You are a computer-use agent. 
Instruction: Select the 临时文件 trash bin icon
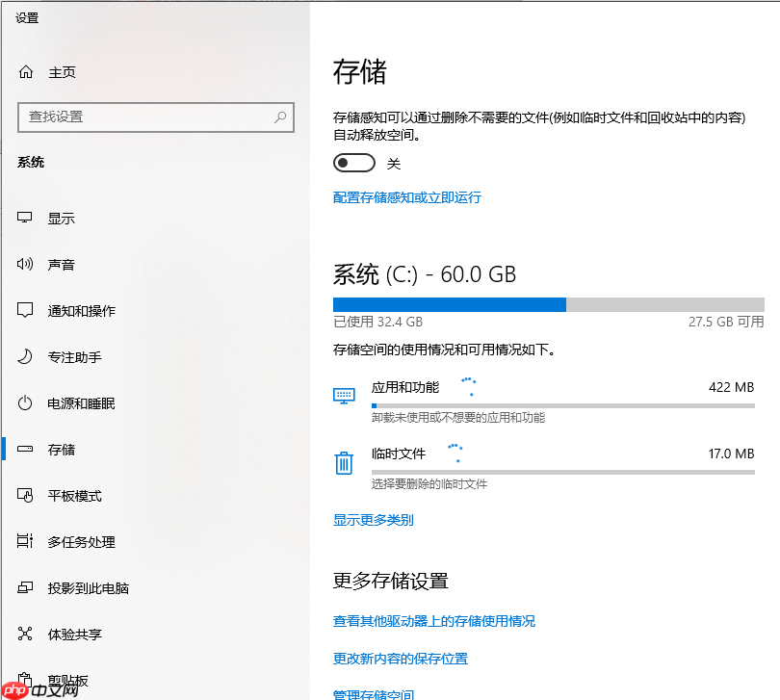tap(344, 461)
